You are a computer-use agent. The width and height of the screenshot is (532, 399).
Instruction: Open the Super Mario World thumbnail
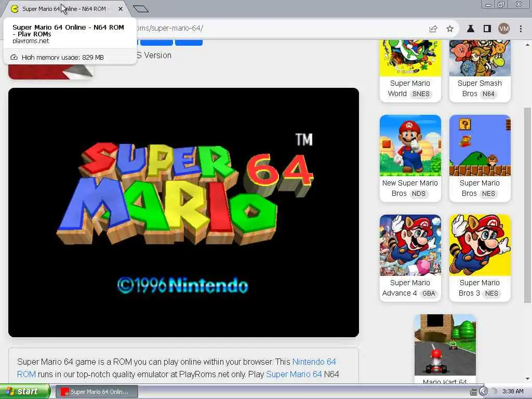(410, 58)
